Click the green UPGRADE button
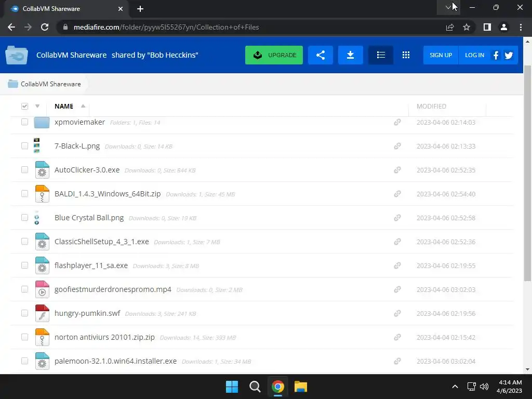 [274, 55]
